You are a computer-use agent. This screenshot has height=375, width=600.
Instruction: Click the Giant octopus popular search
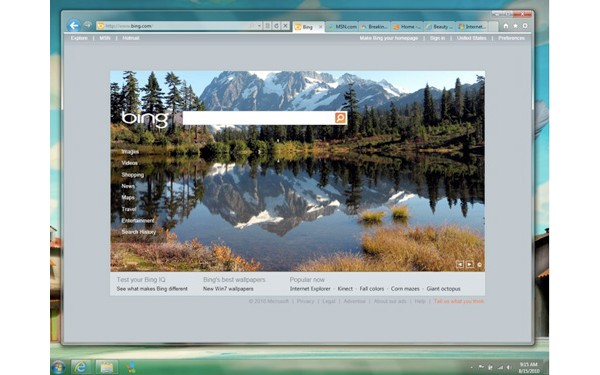point(443,289)
